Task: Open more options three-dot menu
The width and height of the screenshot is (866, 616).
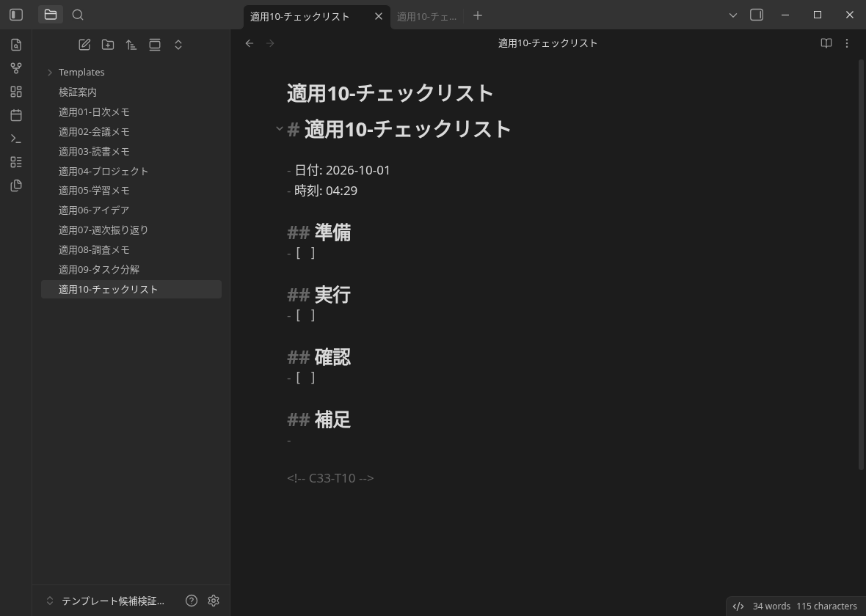Action: [847, 43]
